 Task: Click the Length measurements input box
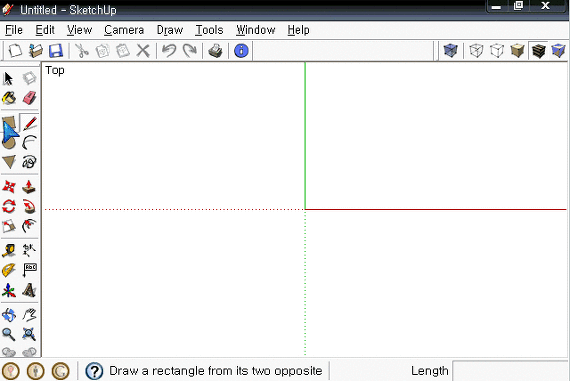click(510, 371)
